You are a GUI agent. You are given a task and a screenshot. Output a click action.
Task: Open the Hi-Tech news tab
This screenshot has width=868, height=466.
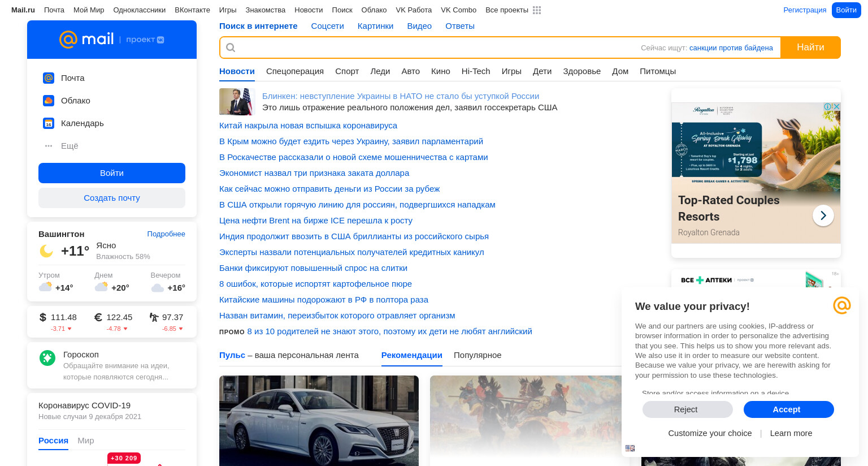476,71
